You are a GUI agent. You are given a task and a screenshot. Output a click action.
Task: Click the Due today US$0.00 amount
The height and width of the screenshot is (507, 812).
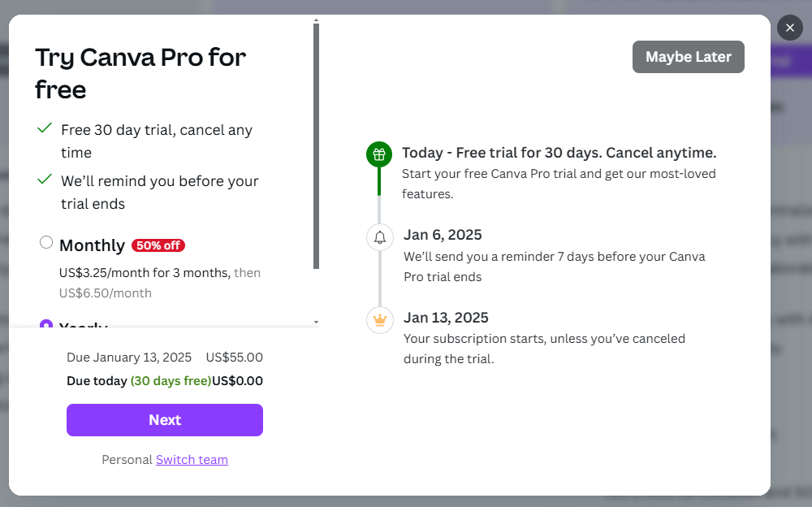(x=237, y=381)
